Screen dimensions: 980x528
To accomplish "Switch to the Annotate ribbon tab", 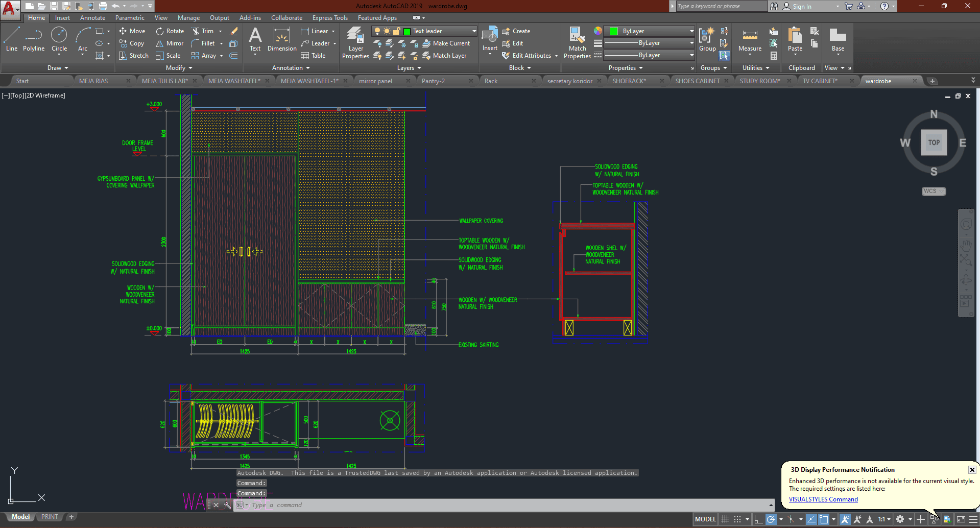I will coord(92,18).
